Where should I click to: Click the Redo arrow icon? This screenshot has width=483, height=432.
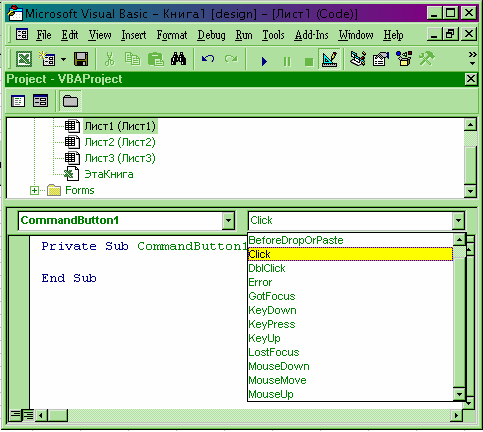click(231, 59)
